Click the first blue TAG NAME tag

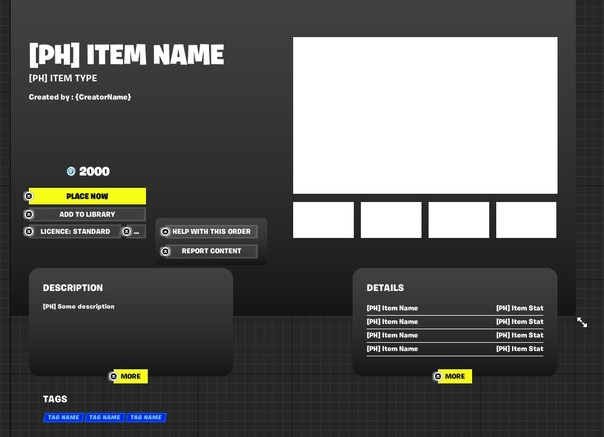pos(64,417)
